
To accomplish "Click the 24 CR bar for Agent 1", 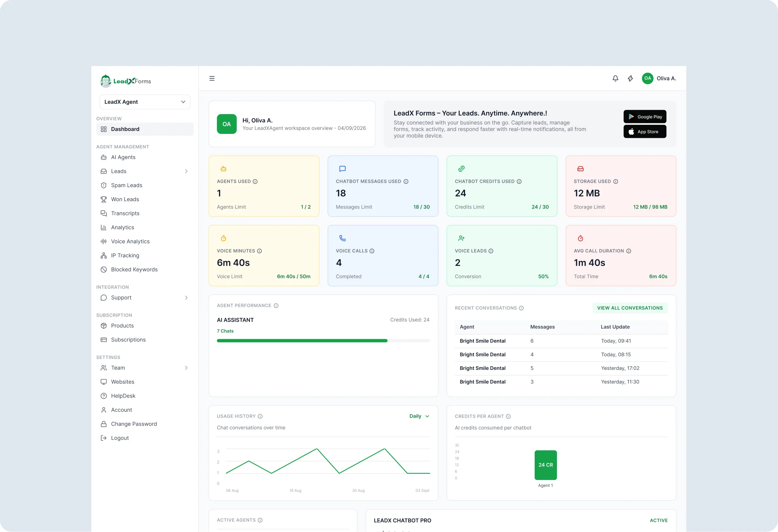I will [x=545, y=465].
